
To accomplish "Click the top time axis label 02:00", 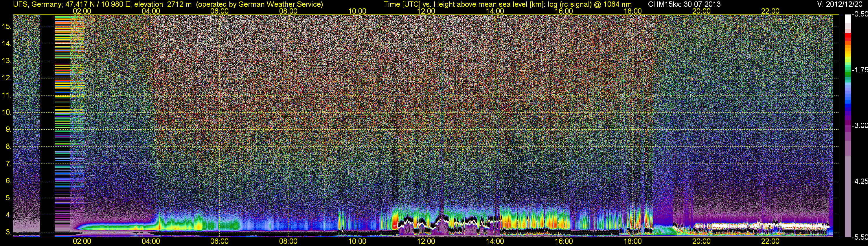I will (x=82, y=11).
